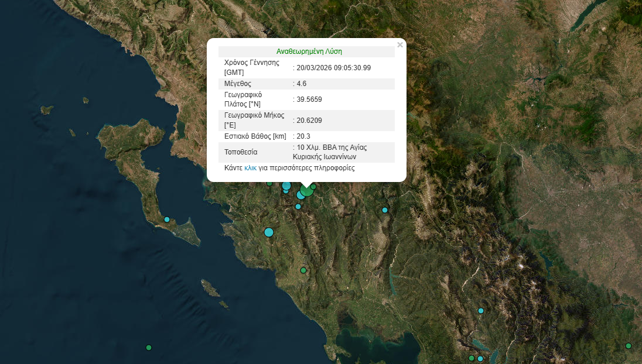Click the green earthquake marker in the open sea

click(149, 348)
